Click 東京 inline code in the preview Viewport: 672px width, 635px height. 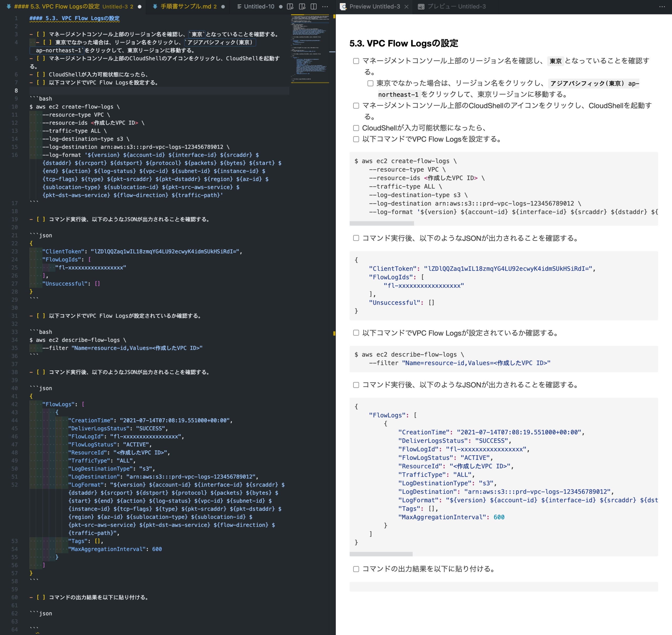coord(555,61)
